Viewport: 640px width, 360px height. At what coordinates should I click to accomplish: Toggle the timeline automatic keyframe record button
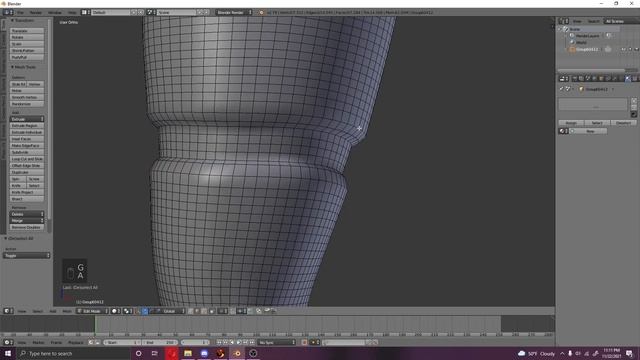304,342
